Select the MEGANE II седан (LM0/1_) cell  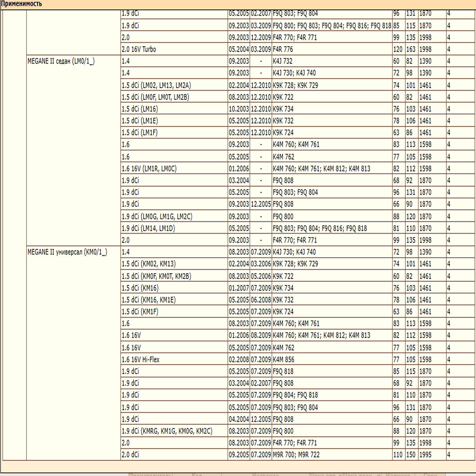click(73, 150)
